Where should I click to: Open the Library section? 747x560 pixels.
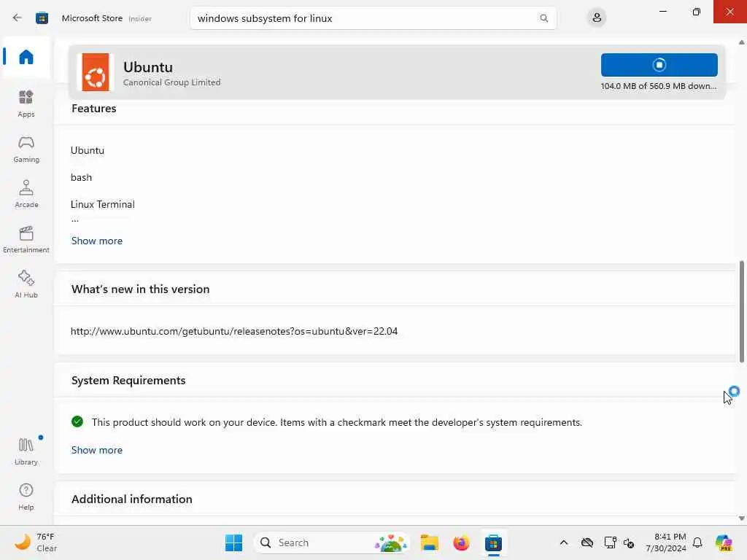26,451
